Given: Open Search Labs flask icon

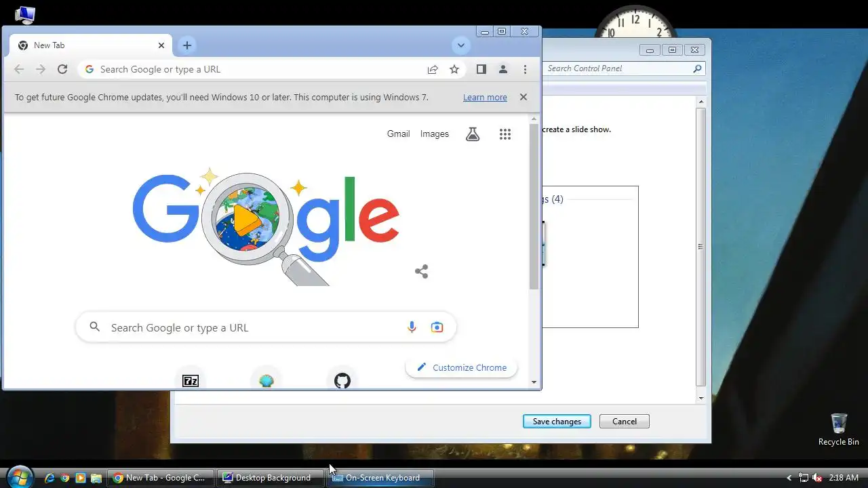Looking at the screenshot, I should (473, 134).
